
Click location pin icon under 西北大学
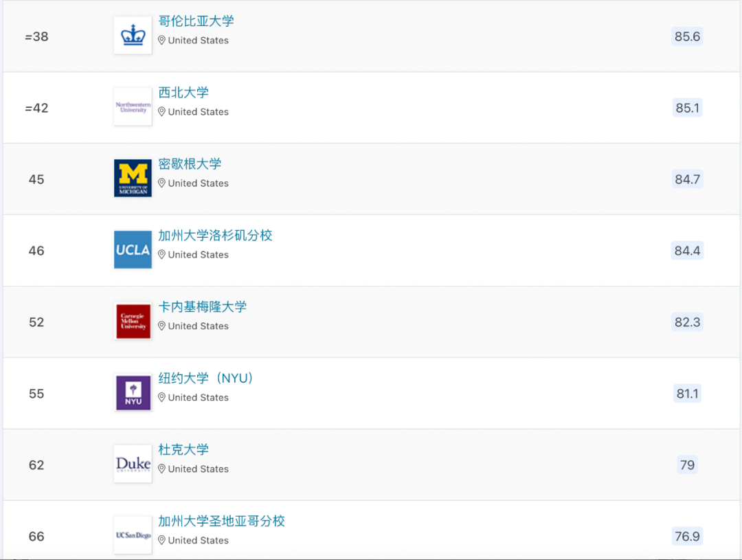pos(162,112)
